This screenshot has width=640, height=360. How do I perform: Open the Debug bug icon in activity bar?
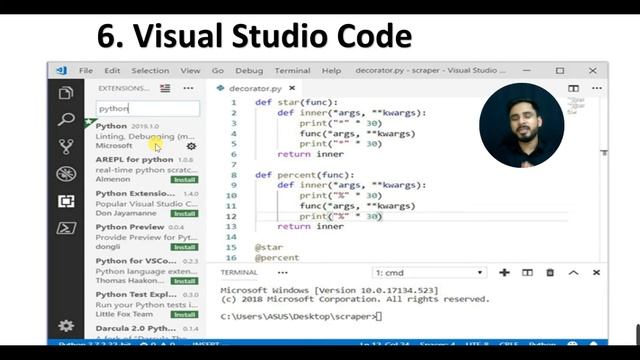coord(66,174)
